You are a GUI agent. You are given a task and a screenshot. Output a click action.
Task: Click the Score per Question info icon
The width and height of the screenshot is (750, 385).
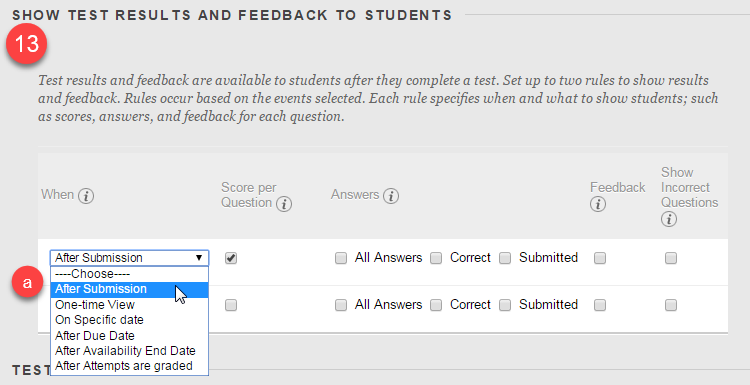point(284,204)
